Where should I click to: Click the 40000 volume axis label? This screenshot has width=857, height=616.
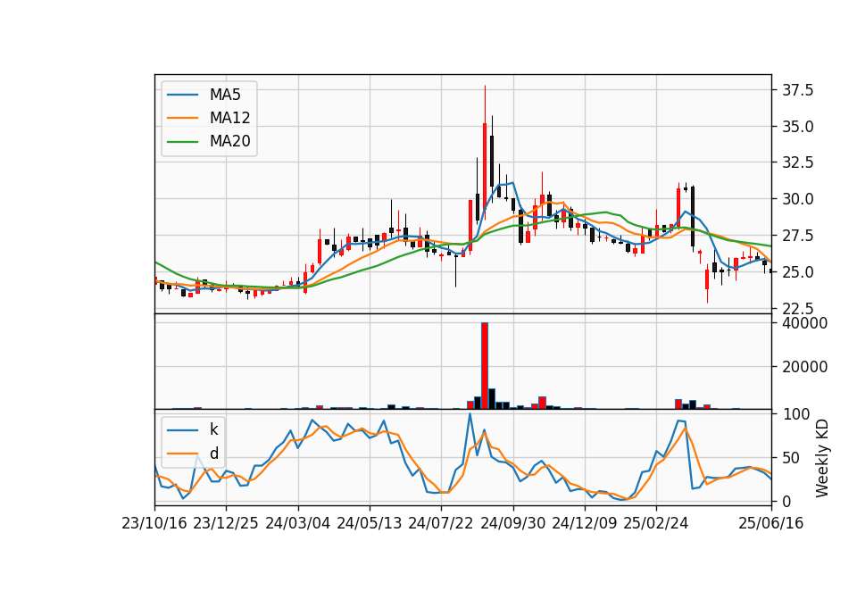point(804,323)
